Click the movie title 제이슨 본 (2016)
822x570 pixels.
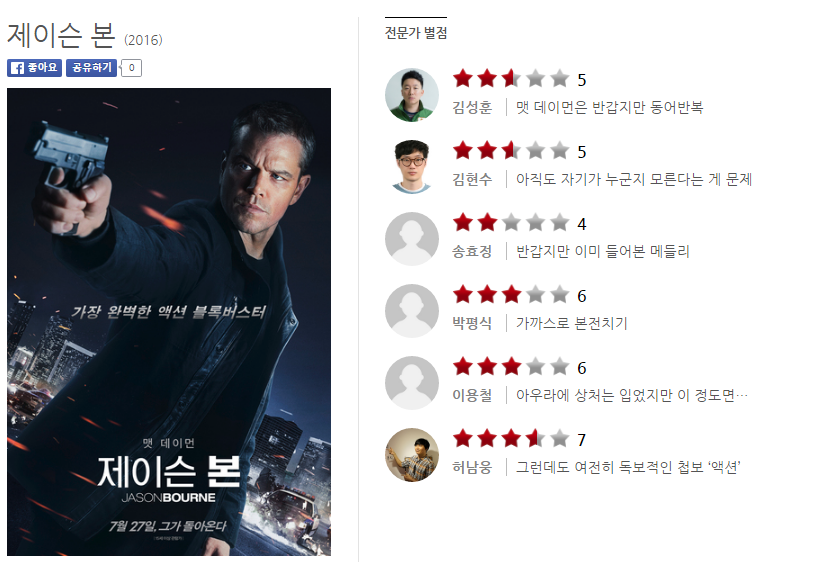(85, 36)
